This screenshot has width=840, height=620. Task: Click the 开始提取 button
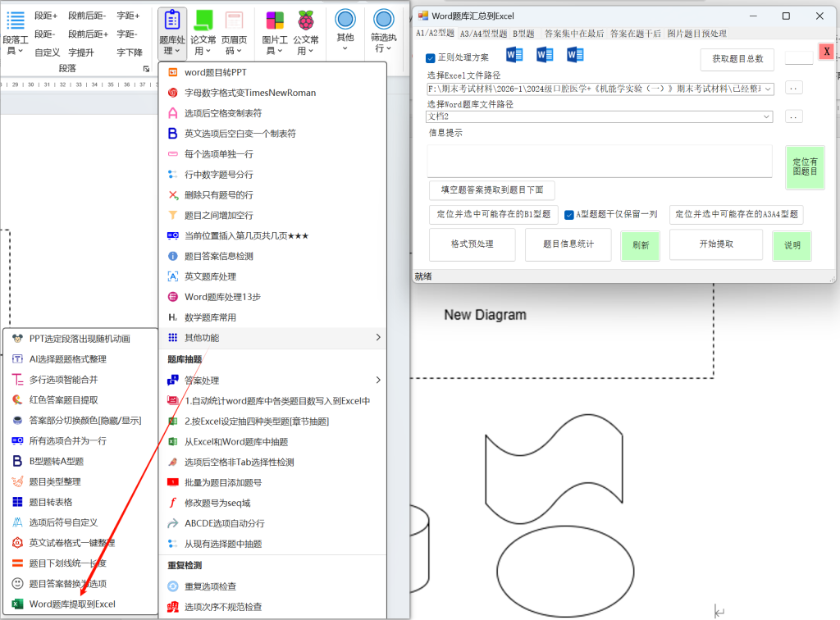click(716, 244)
